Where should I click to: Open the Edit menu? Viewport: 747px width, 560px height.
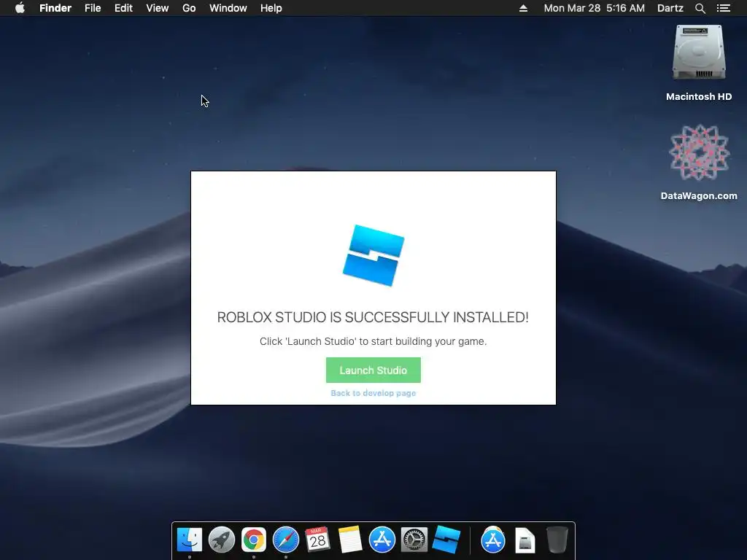(x=123, y=8)
